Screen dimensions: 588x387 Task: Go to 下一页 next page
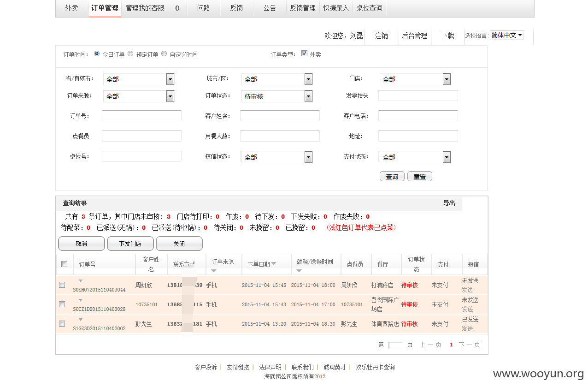tap(469, 345)
